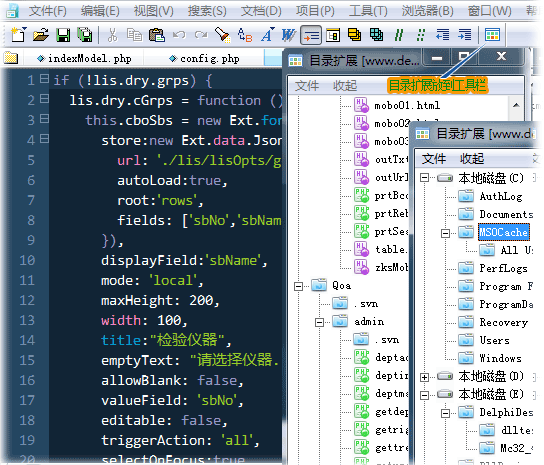544x465 pixels.
Task: Click the highlighter marker tool icon
Action: (222, 35)
